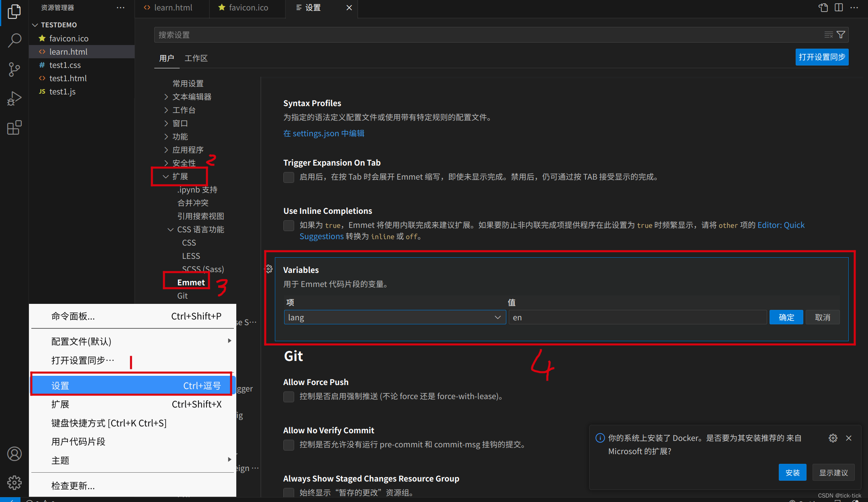Enable Allow Force Push checkbox
This screenshot has height=502, width=868.
click(x=289, y=397)
